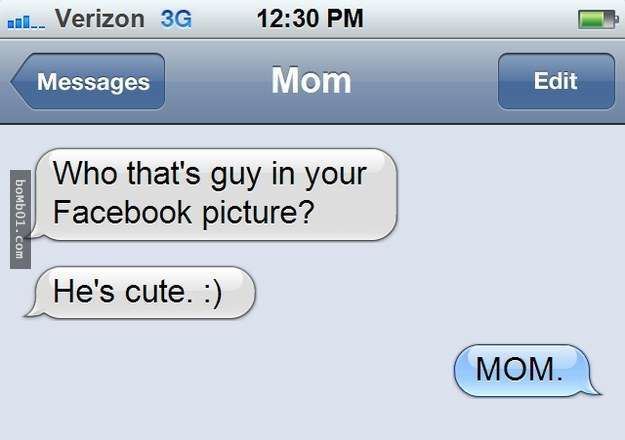
Task: Click the bomb01.com vertical watermark
Action: [20, 219]
